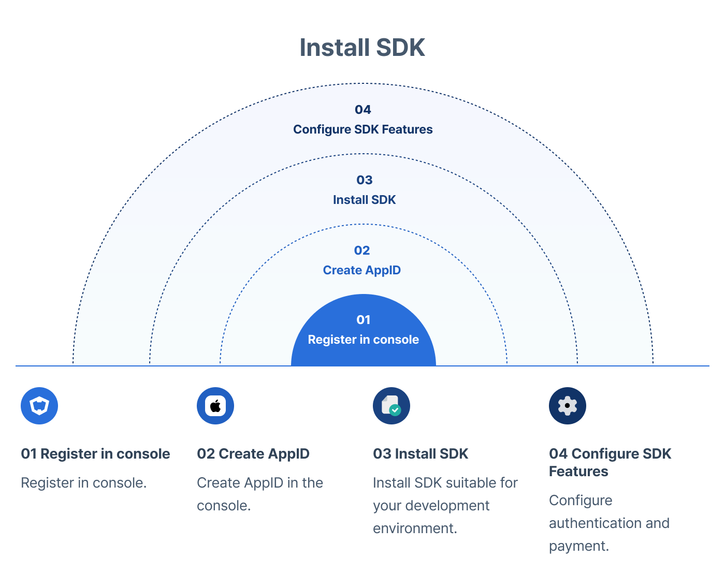Image resolution: width=725 pixels, height=588 pixels.
Task: Select the '03 Install SDK' step heading
Action: [421, 454]
